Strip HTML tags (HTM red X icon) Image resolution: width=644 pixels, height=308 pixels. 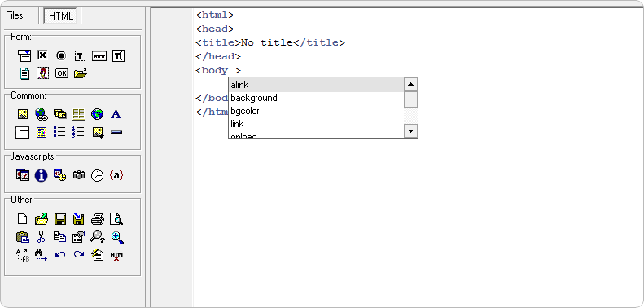pyautogui.click(x=116, y=256)
